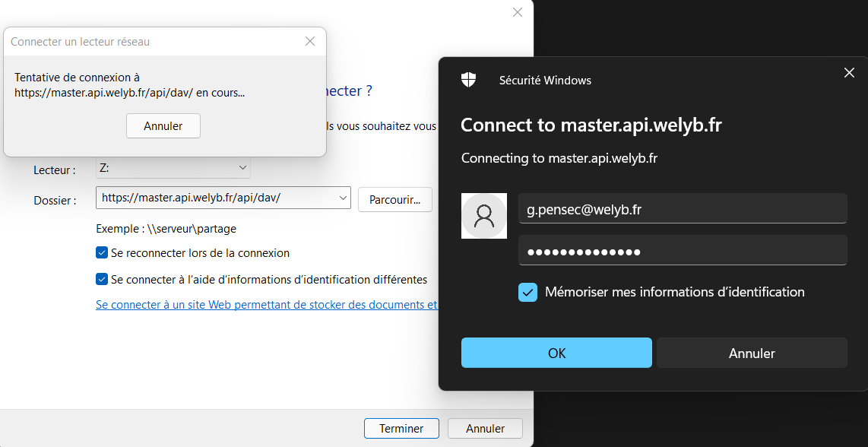The width and height of the screenshot is (868, 447).
Task: Click Annuler in the Sécurité Windows dialog
Action: click(752, 353)
